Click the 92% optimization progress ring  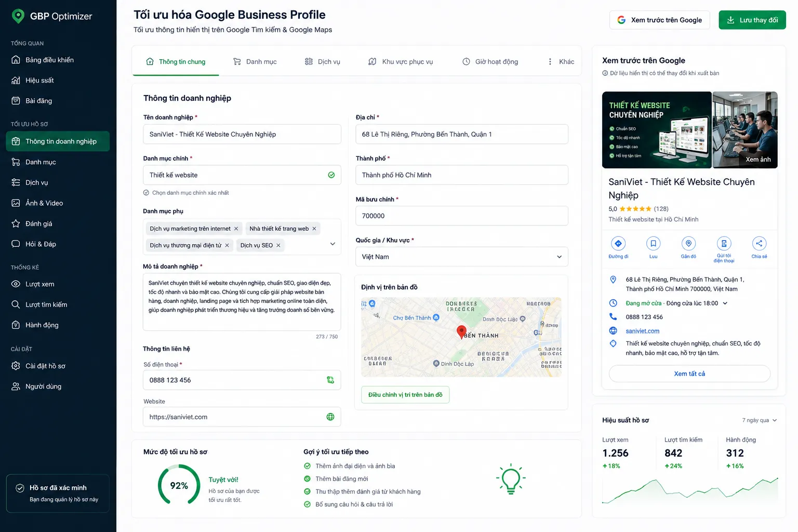click(x=179, y=485)
